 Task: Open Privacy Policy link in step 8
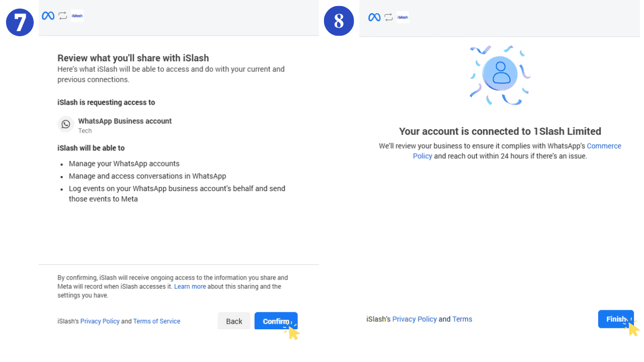[x=415, y=319]
